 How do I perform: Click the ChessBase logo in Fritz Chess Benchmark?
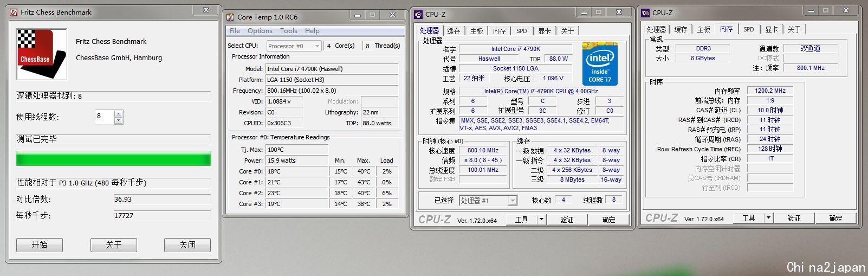coord(41,54)
